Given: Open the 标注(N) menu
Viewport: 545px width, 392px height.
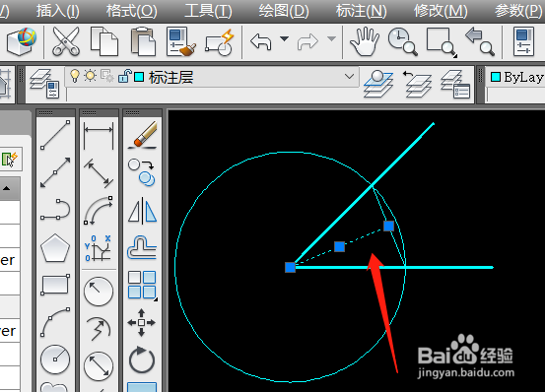Looking at the screenshot, I should (x=361, y=11).
